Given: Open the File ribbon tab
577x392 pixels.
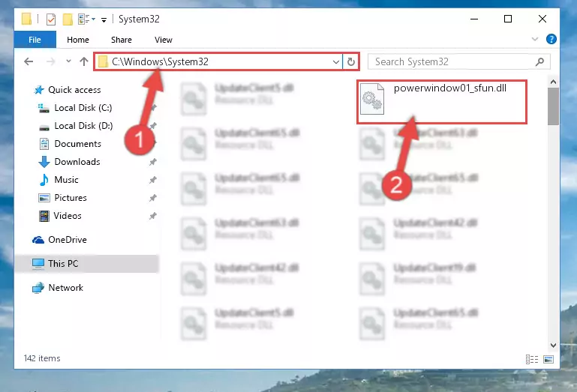Looking at the screenshot, I should (35, 40).
